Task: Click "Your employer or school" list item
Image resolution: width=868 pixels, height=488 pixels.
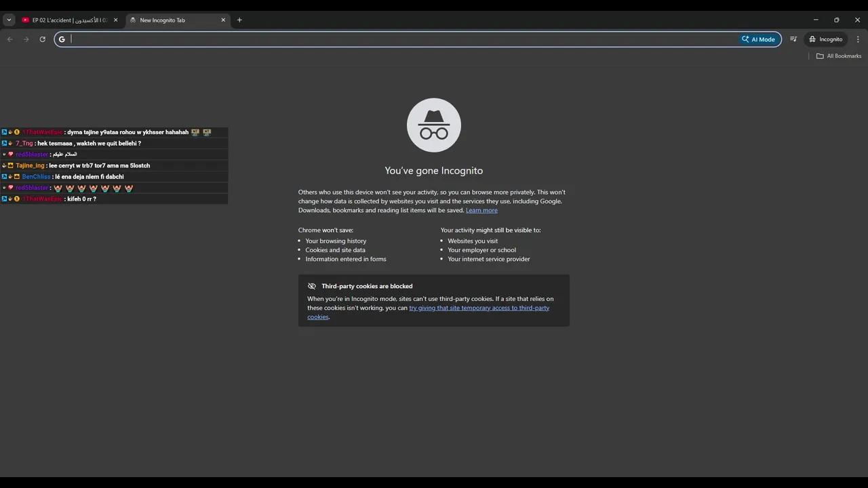Action: click(481, 250)
